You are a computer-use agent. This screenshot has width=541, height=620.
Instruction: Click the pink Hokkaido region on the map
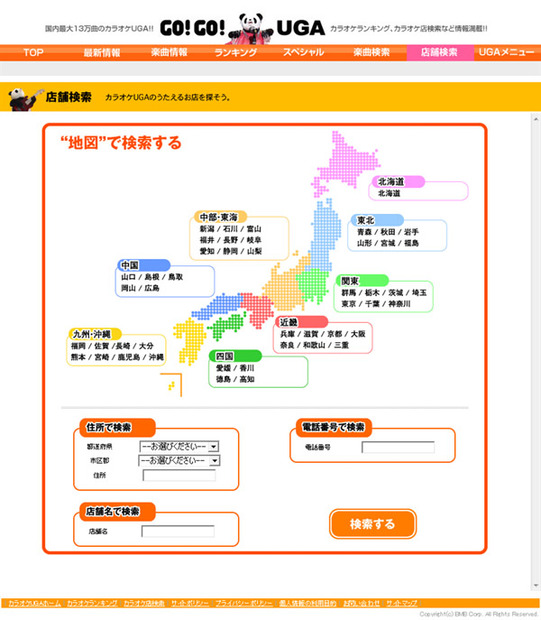(345, 162)
